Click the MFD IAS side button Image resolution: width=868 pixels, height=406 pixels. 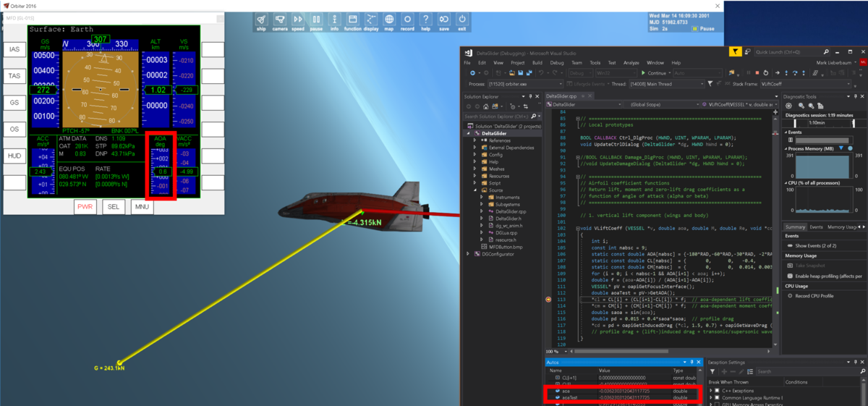click(x=14, y=49)
